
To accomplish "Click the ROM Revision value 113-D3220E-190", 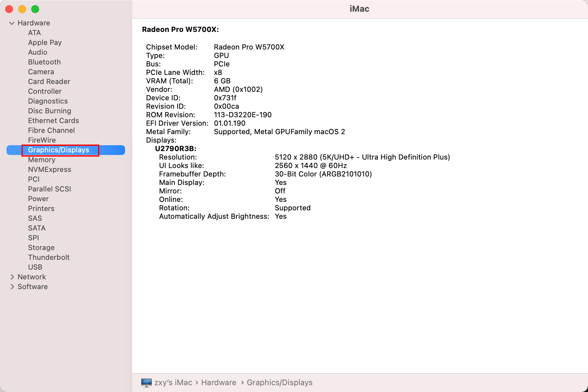I will point(243,115).
